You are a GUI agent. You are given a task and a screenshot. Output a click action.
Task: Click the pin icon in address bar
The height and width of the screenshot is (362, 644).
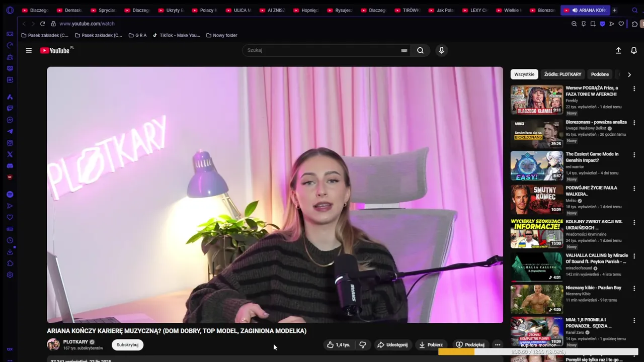point(584,24)
